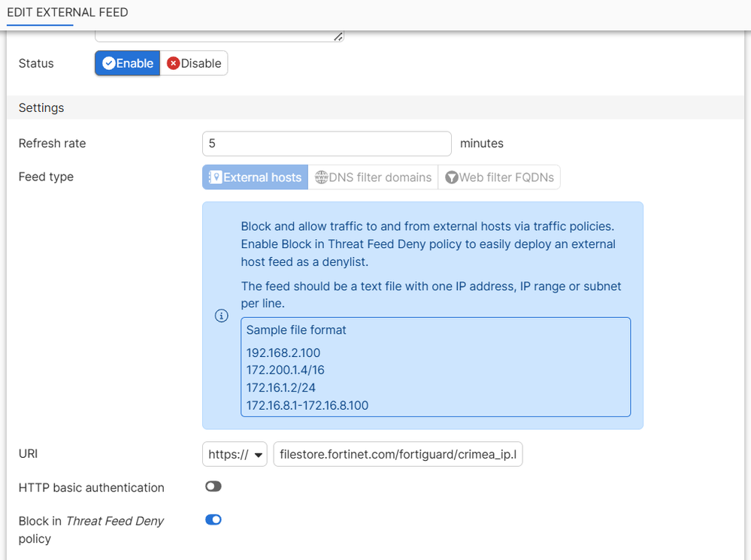Focus the URI field with the filestore.fortinet.com address
751x560 pixels.
tap(398, 454)
